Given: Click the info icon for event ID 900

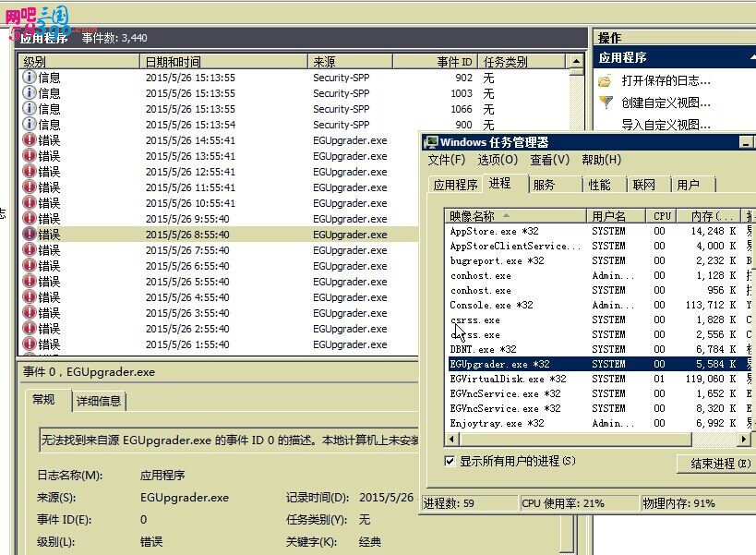Looking at the screenshot, I should coord(30,124).
